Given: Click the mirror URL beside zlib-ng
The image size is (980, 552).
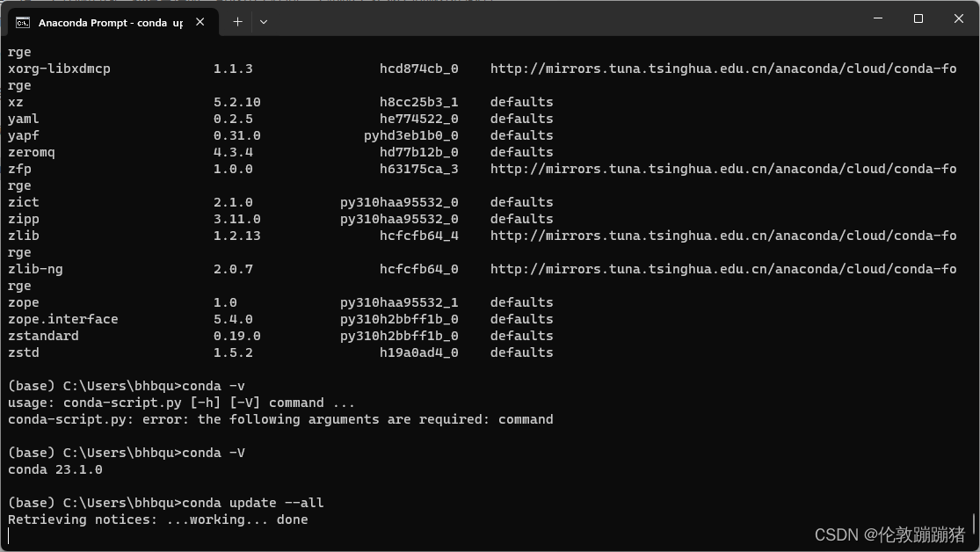Looking at the screenshot, I should pos(730,269).
